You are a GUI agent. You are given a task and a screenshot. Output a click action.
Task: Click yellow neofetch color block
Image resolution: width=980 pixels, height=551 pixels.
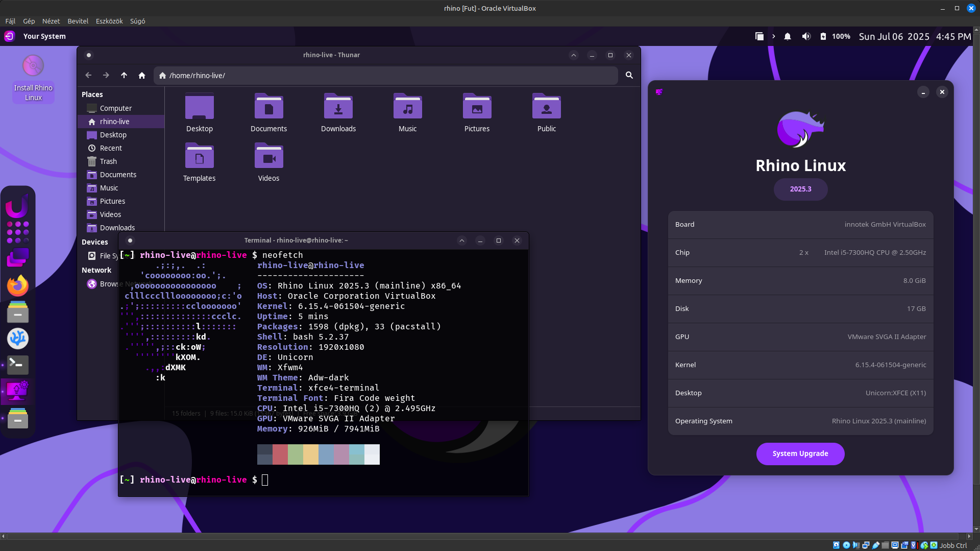point(311,454)
